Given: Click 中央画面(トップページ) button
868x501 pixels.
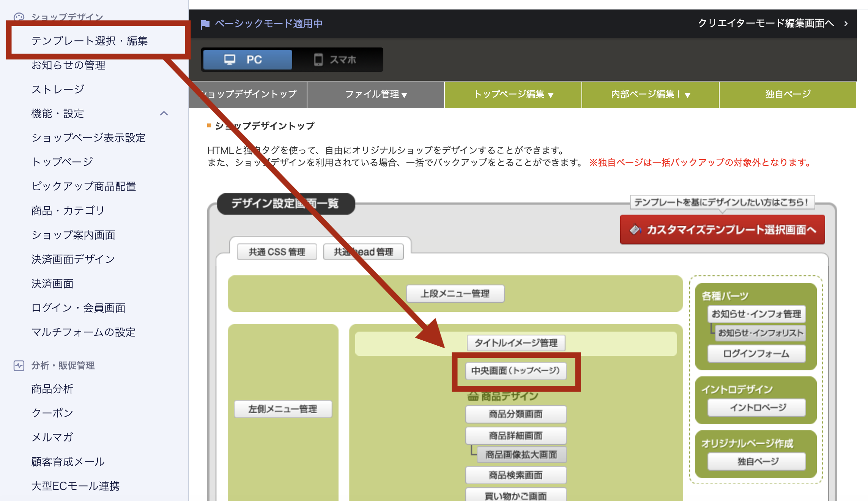Looking at the screenshot, I should tap(515, 371).
